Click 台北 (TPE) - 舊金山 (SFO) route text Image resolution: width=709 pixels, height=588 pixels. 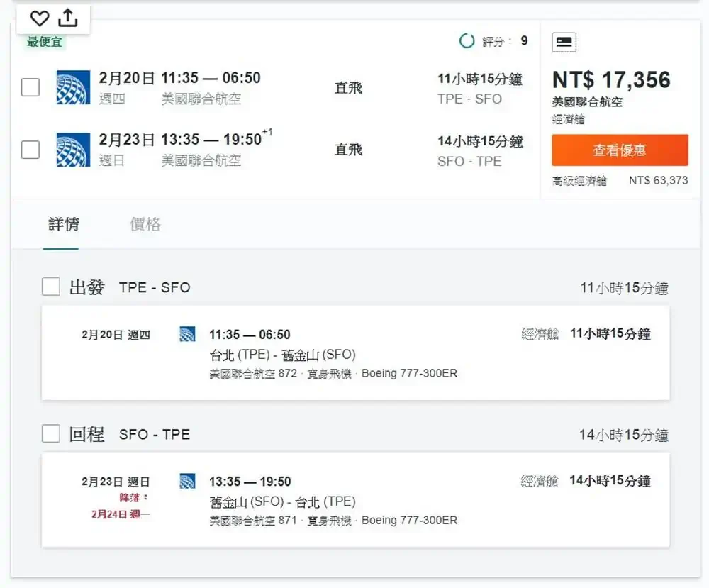[x=283, y=355]
